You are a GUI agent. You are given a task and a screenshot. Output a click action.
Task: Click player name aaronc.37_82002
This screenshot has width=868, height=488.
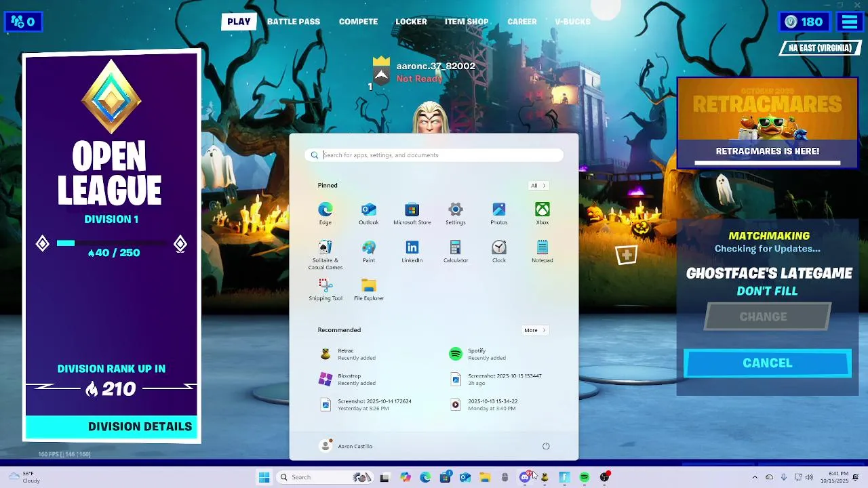pyautogui.click(x=435, y=66)
